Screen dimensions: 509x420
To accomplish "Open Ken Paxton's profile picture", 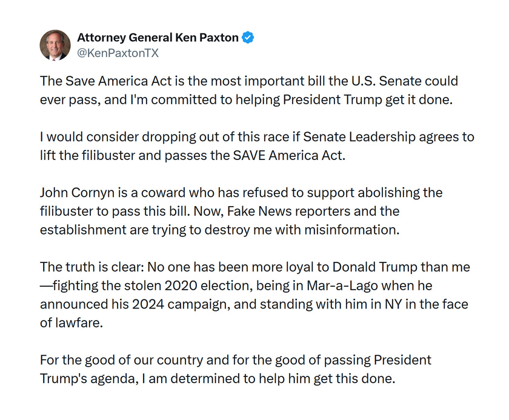I will tap(55, 45).
